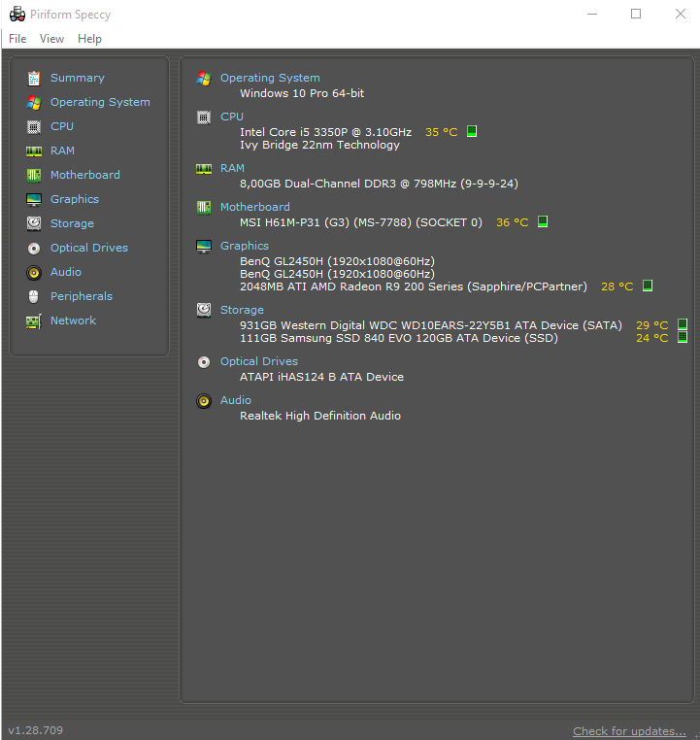
Task: Go to Operating System sidebar section
Action: pos(100,102)
